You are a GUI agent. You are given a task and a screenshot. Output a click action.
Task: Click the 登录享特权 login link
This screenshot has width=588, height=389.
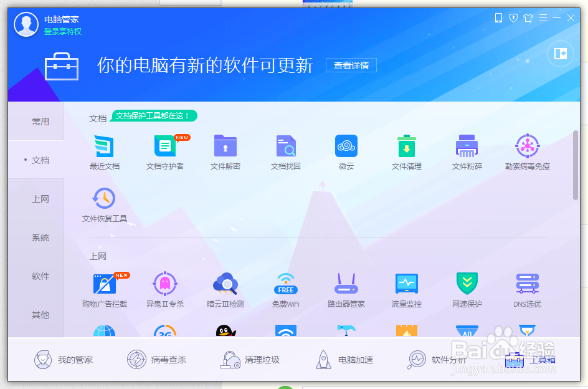(63, 32)
